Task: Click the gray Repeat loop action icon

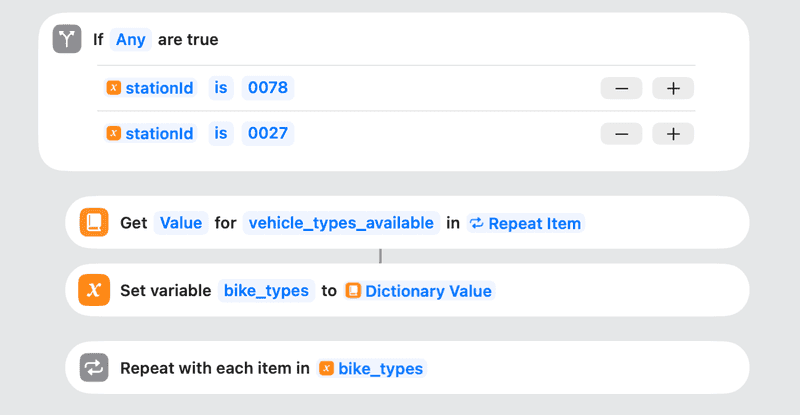Action: 94,368
